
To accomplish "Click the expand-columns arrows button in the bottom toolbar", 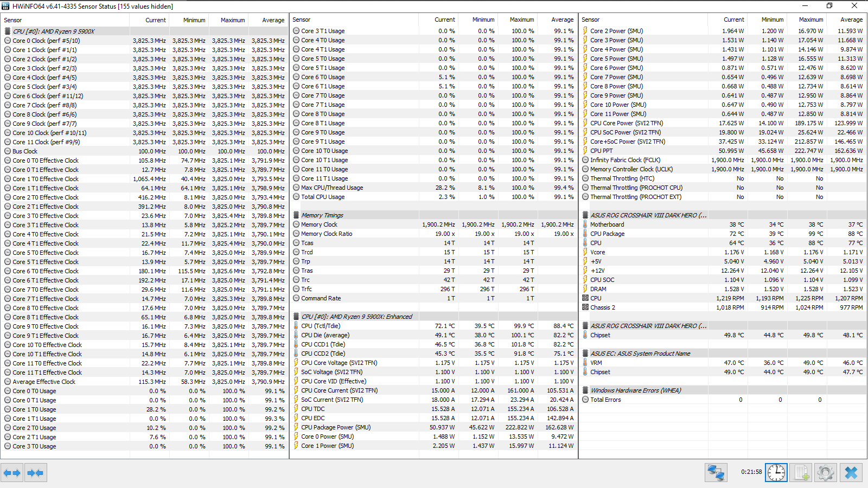I will coord(12,473).
